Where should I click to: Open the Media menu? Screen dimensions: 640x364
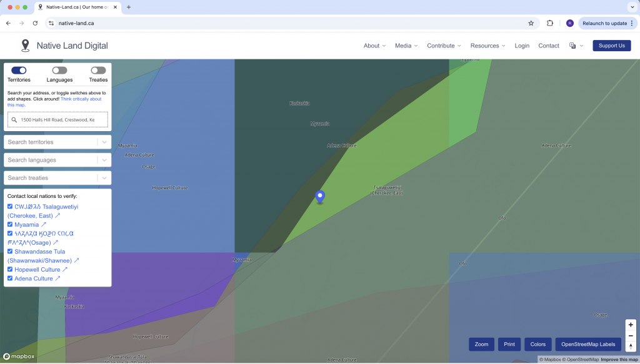(406, 46)
